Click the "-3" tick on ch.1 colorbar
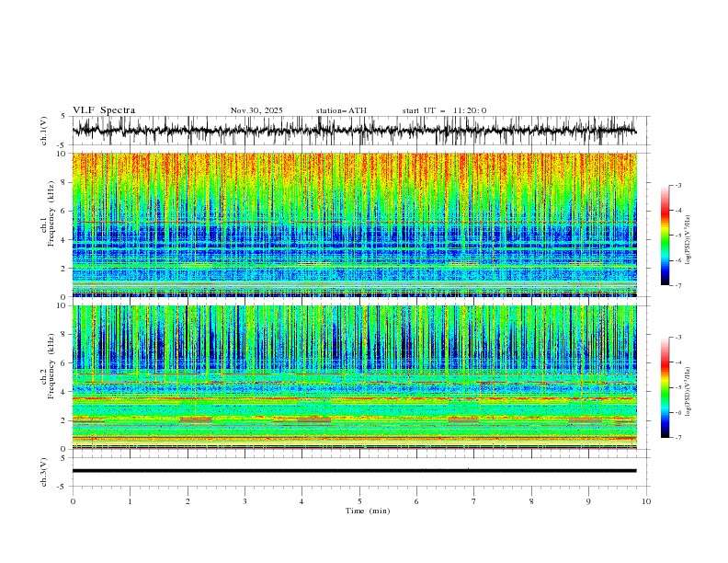 (x=678, y=185)
